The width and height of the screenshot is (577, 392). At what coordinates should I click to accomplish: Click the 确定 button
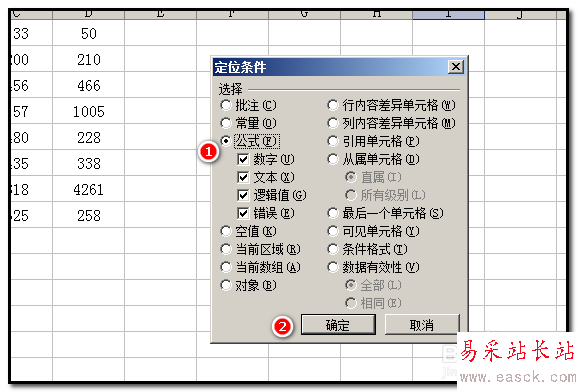pos(338,325)
